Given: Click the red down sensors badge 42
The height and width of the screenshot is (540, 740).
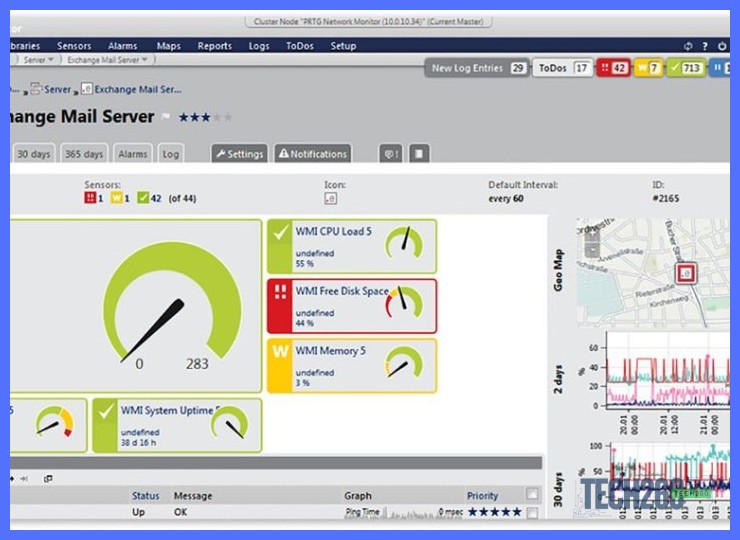Looking at the screenshot, I should pyautogui.click(x=613, y=68).
